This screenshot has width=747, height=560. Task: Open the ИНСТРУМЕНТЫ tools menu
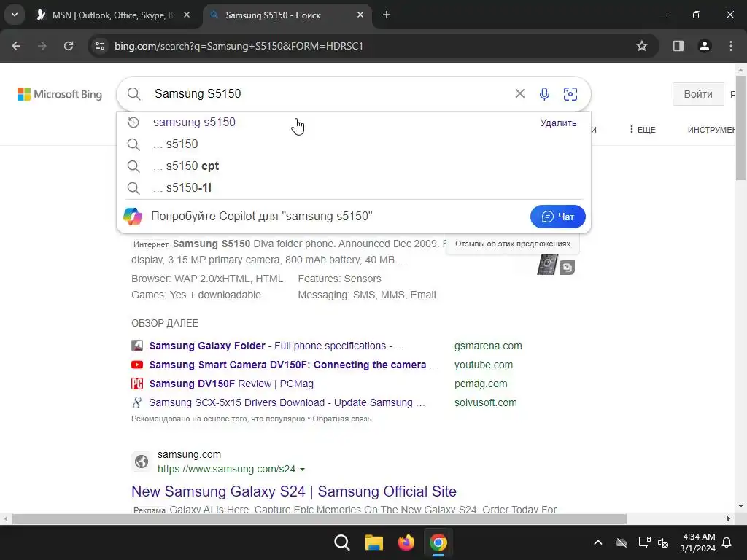[712, 130]
